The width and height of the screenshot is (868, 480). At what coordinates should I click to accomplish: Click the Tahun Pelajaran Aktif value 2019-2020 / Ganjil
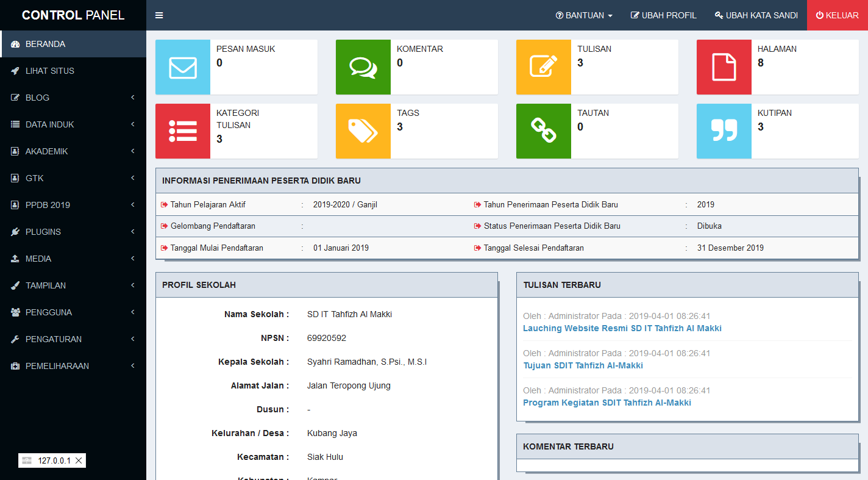(x=345, y=204)
